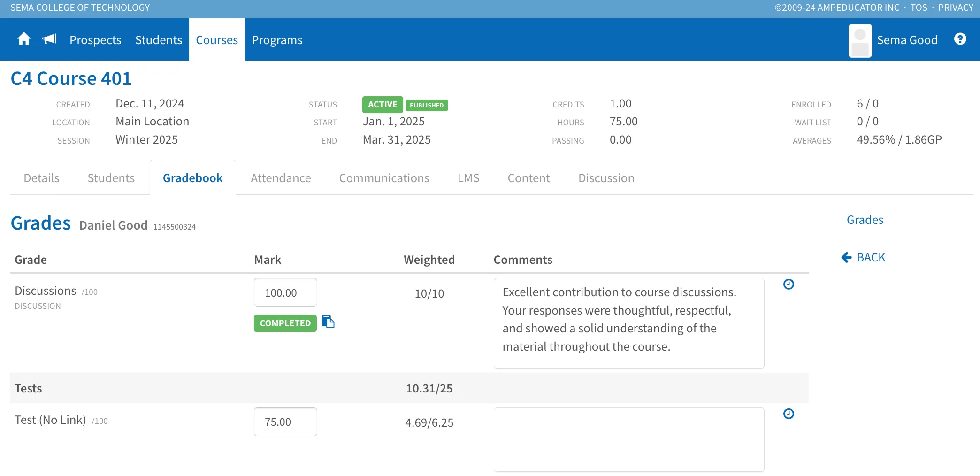Open history clock for Discussions grade

[x=789, y=284]
